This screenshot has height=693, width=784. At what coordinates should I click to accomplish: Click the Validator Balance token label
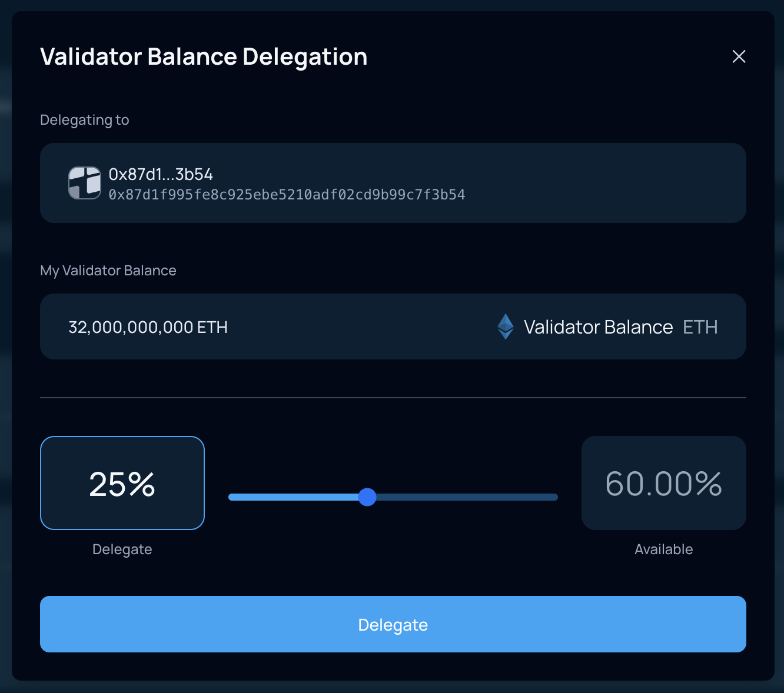(599, 327)
